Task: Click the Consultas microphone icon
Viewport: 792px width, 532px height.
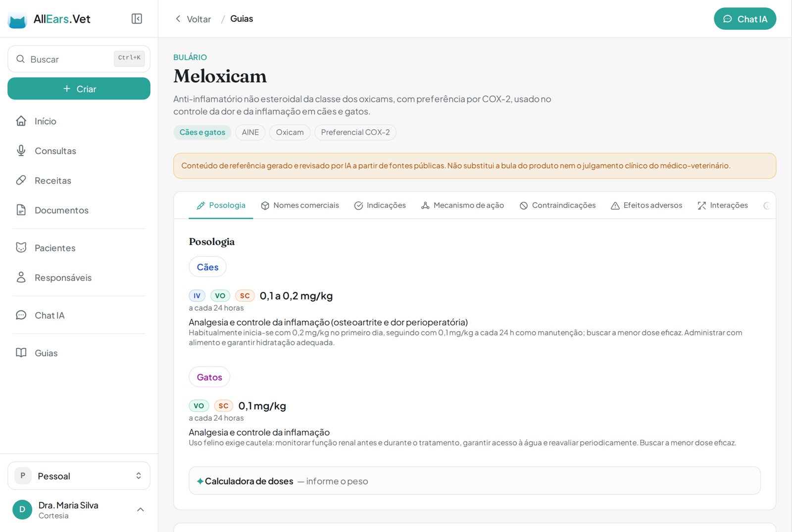Action: tap(21, 150)
